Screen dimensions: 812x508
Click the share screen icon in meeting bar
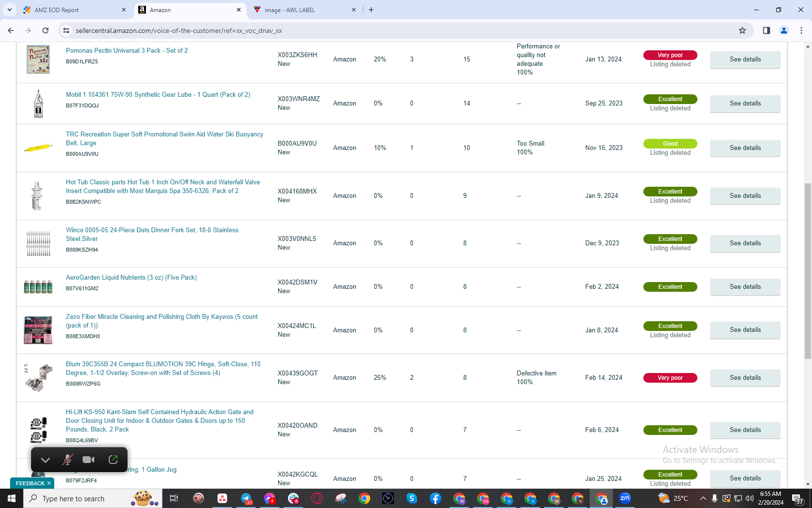[x=113, y=460]
